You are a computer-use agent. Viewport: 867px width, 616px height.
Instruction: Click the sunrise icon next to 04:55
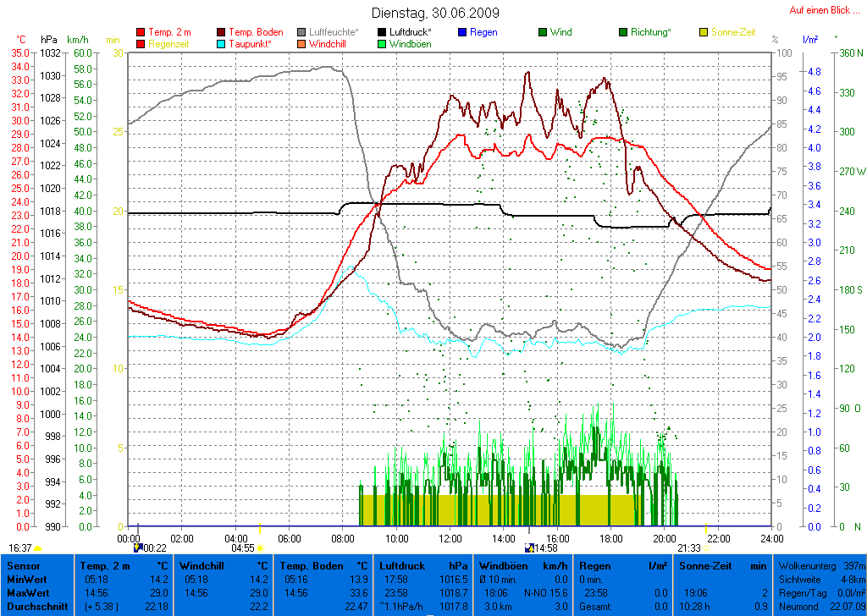tap(260, 548)
